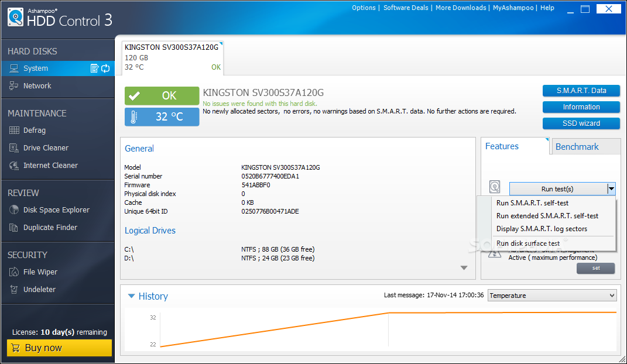Image resolution: width=627 pixels, height=364 pixels.
Task: Click the Unique 64bit ID value 0250776B00471ADE
Action: click(270, 211)
